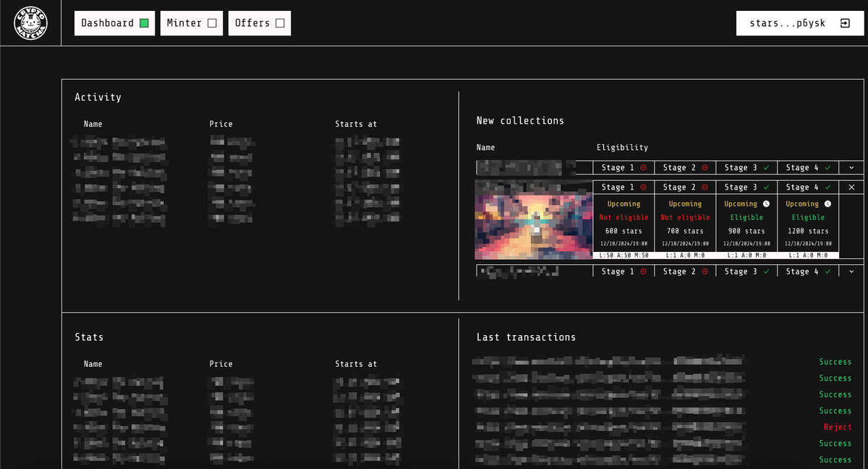
Task: Click the L:50 A:50 M:50 limits bar
Action: [624, 255]
